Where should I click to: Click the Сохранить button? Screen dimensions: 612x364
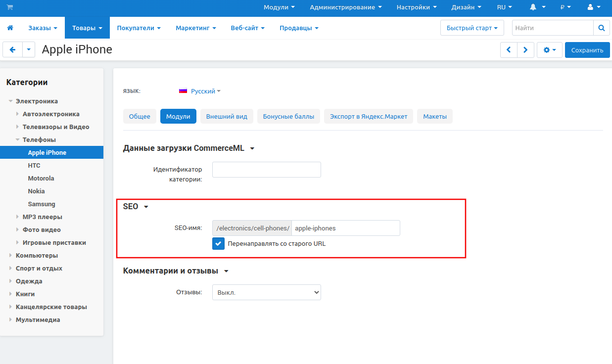coord(587,50)
